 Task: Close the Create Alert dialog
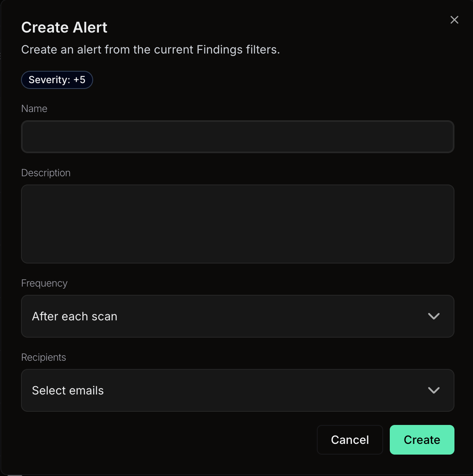coord(454,20)
